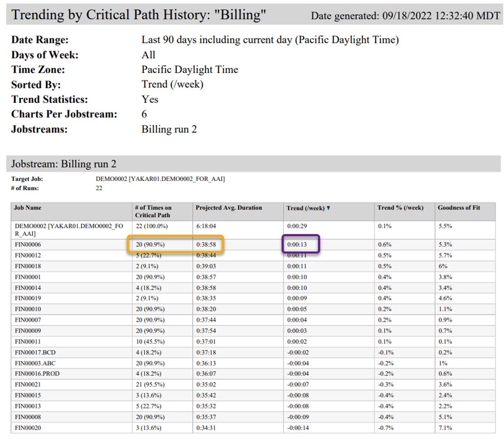
Task: Select the Goodness of Fit column header
Action: tap(459, 208)
